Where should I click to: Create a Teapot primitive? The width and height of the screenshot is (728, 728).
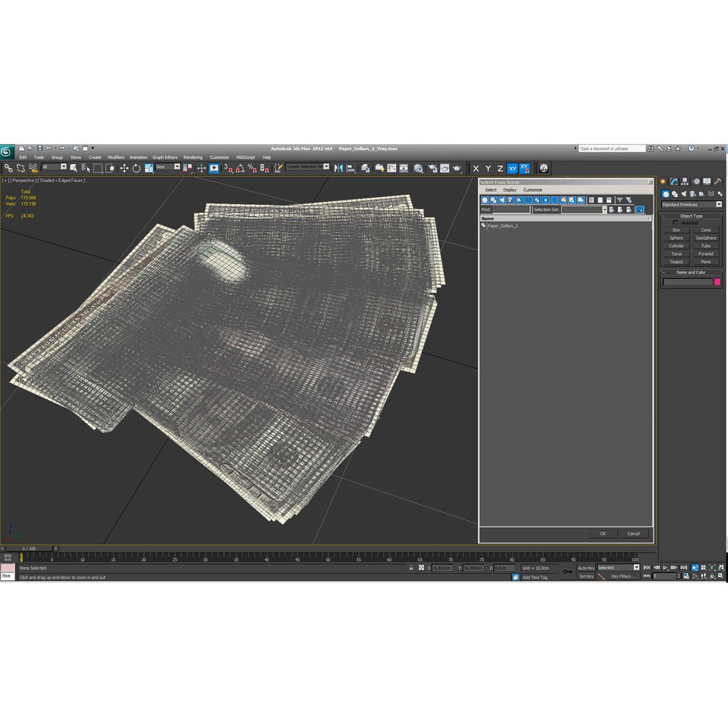pyautogui.click(x=676, y=262)
